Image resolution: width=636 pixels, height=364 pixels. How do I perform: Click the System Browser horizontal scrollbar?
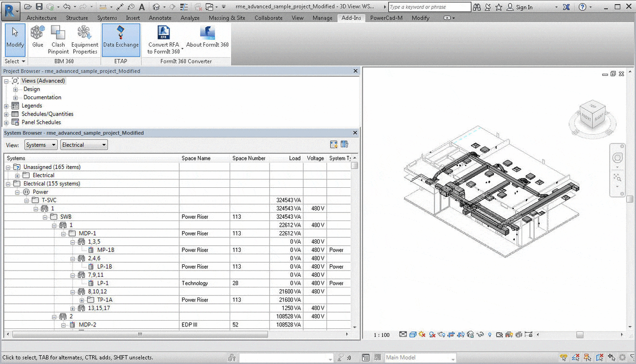point(140,334)
